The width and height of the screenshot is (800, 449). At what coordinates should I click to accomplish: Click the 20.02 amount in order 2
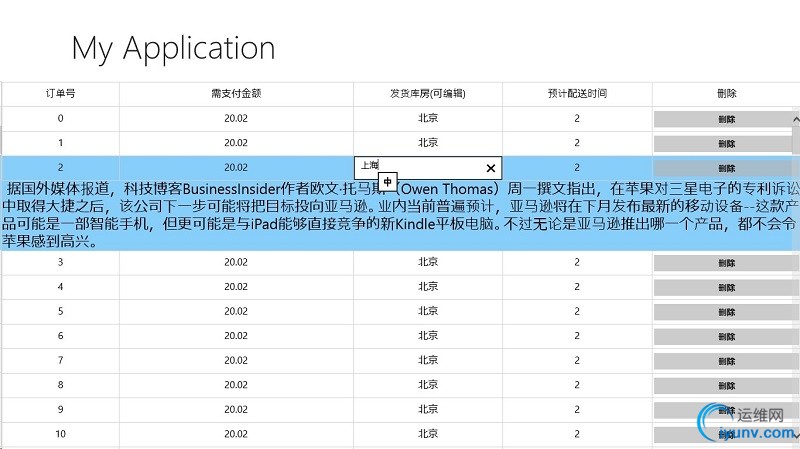click(236, 167)
